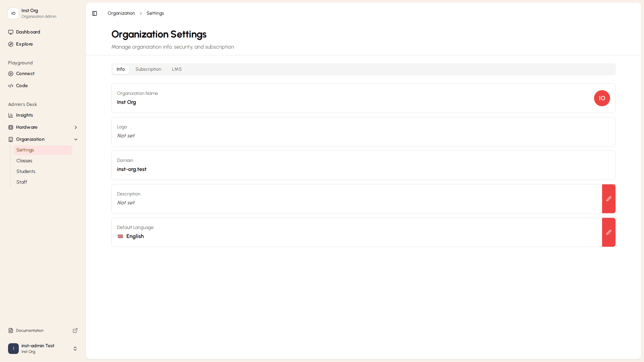Open Settings in the Organization submenu
Viewport: 644px width, 362px height.
43,150
